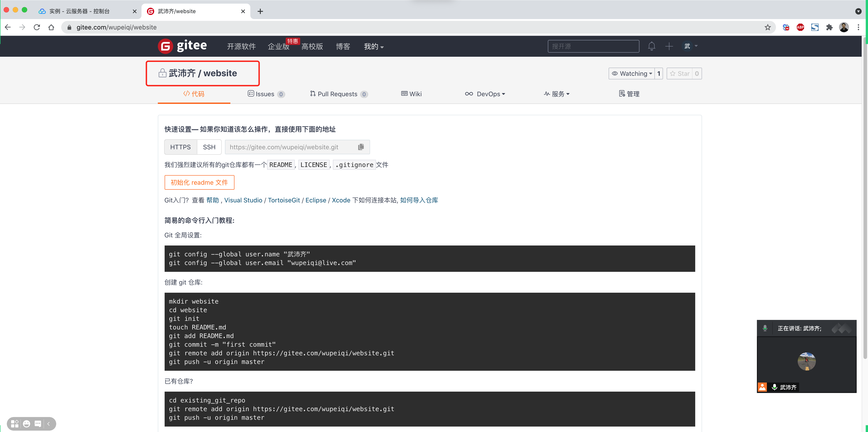The width and height of the screenshot is (868, 432).
Task: Click the microphone icon in the meeting panel
Action: (x=765, y=328)
